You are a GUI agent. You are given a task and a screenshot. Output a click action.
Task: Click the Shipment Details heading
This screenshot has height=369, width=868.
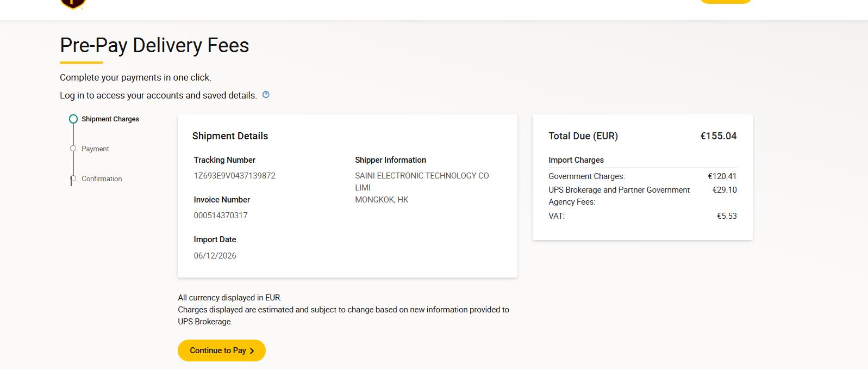click(x=230, y=136)
